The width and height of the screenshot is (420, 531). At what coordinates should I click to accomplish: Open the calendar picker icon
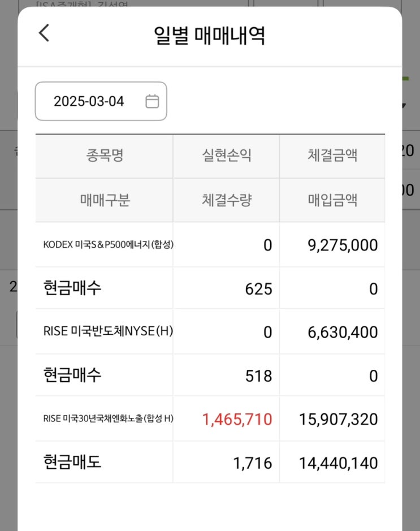pyautogui.click(x=152, y=101)
